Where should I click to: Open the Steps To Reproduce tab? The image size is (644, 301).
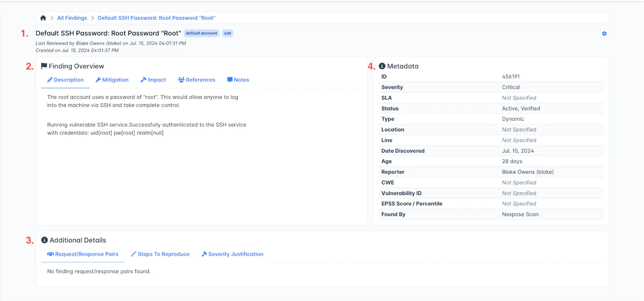[x=160, y=254]
